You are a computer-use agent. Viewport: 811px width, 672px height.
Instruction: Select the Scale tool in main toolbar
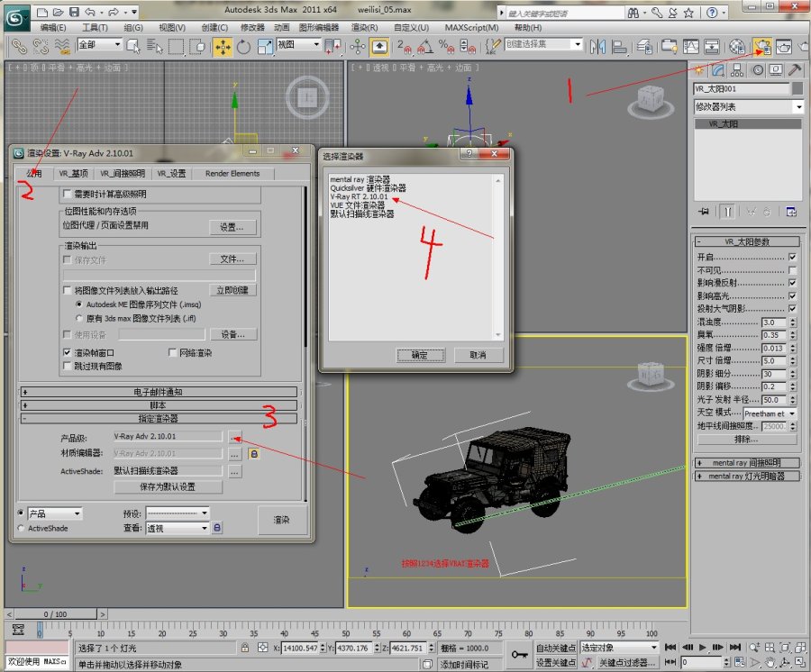click(x=264, y=47)
